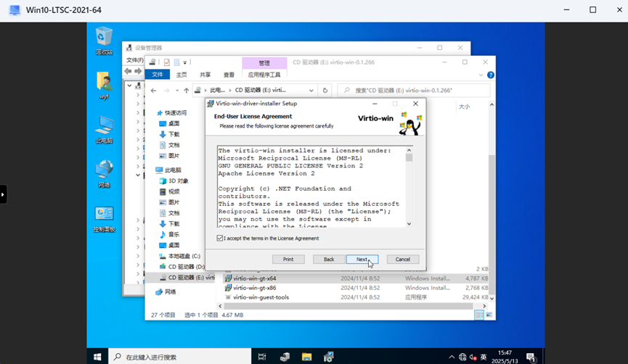Expand the Explorer ribbon chevron

(481, 75)
